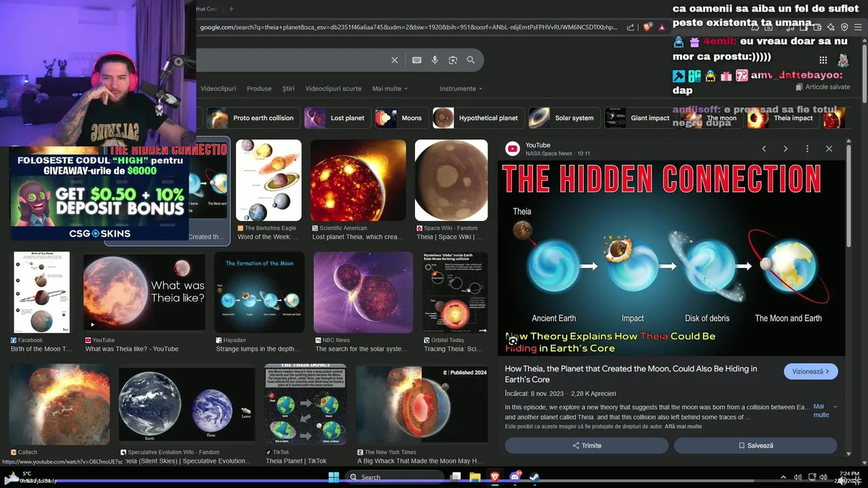868x488 pixels.
Task: Select the Giant impact chip
Action: [639, 118]
